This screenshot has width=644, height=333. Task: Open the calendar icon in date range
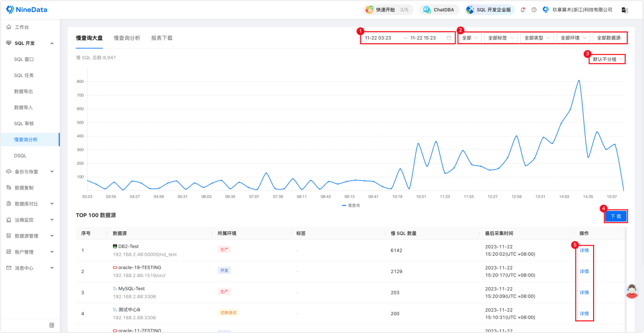pos(449,38)
